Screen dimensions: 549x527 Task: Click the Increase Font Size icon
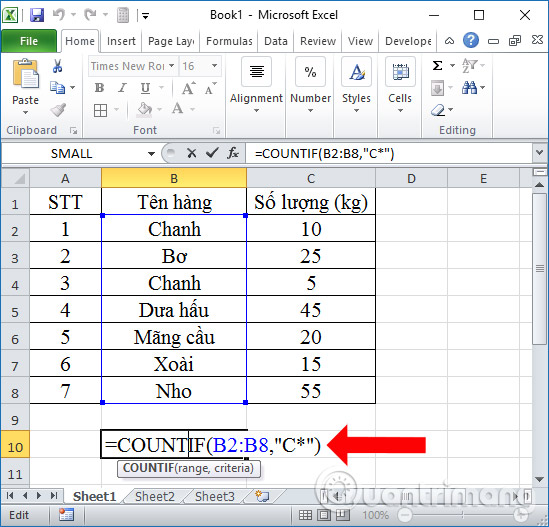(x=188, y=88)
